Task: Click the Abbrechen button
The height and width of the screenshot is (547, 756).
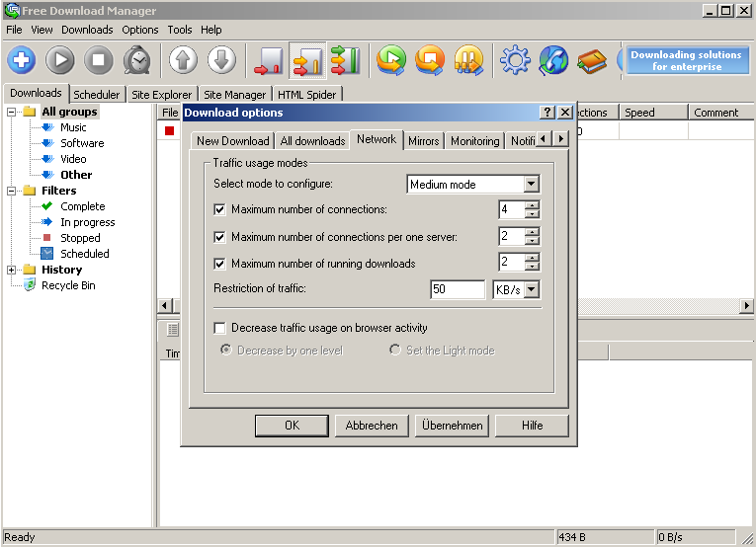Action: click(372, 426)
